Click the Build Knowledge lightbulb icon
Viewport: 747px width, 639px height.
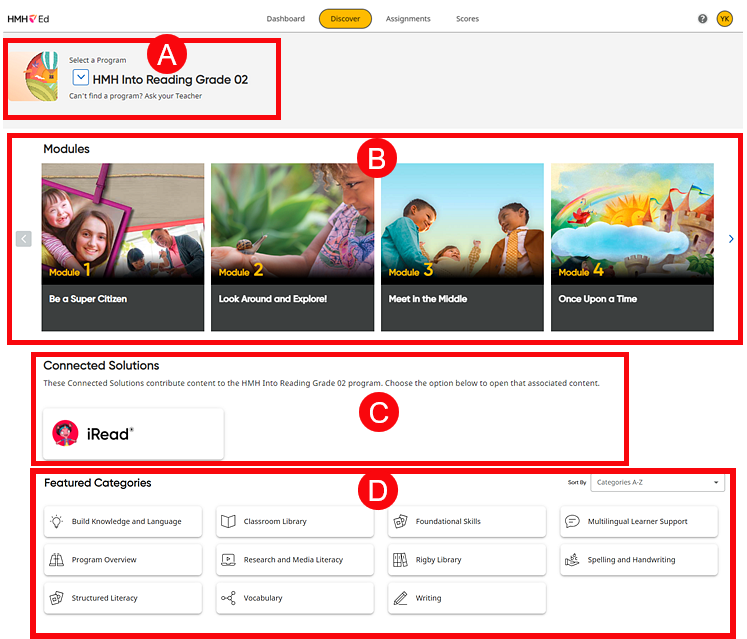click(x=57, y=521)
